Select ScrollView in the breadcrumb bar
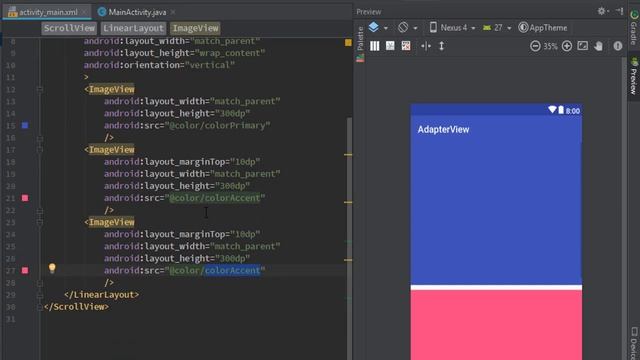Image resolution: width=640 pixels, height=360 pixels. (x=69, y=28)
